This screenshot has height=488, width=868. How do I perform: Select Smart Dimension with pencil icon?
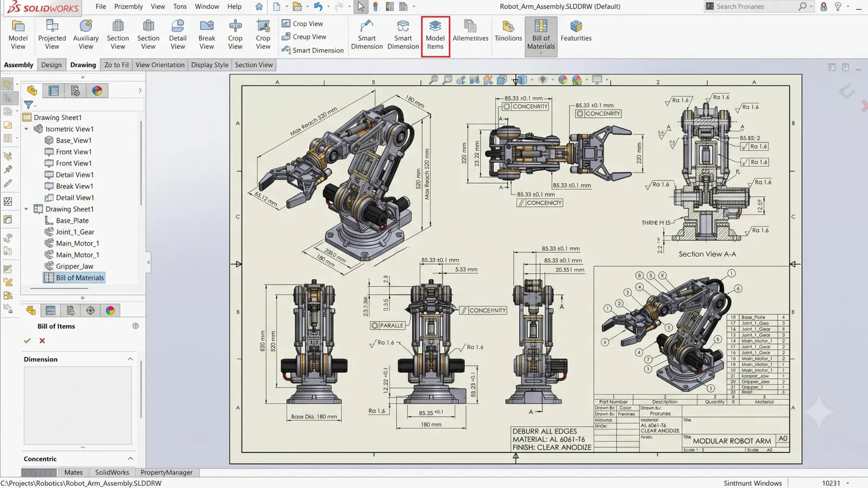pyautogui.click(x=367, y=35)
